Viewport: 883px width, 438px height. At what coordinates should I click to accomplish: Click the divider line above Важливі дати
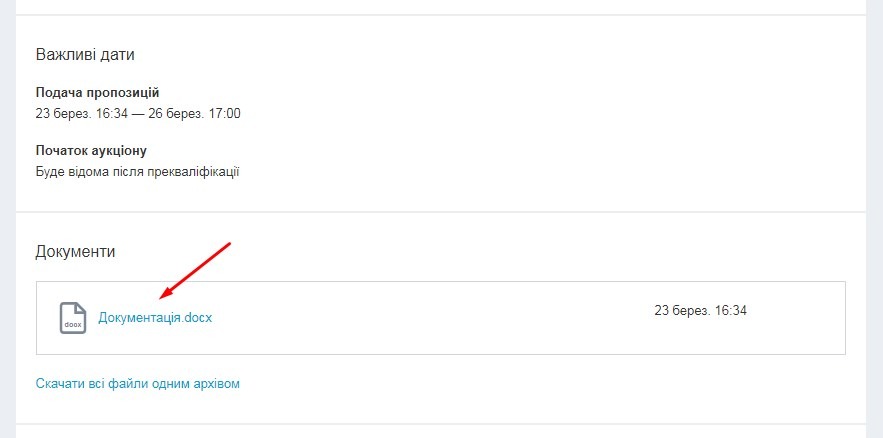tap(440, 15)
